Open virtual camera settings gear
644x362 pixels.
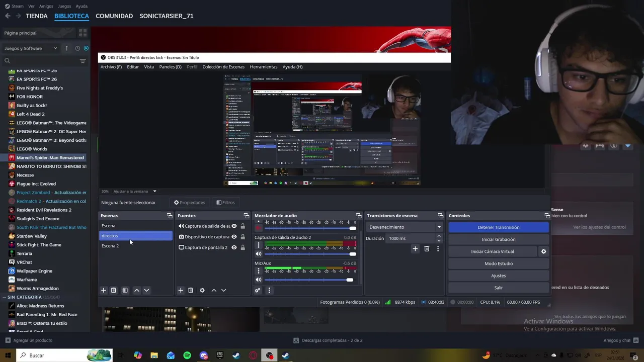(543, 251)
